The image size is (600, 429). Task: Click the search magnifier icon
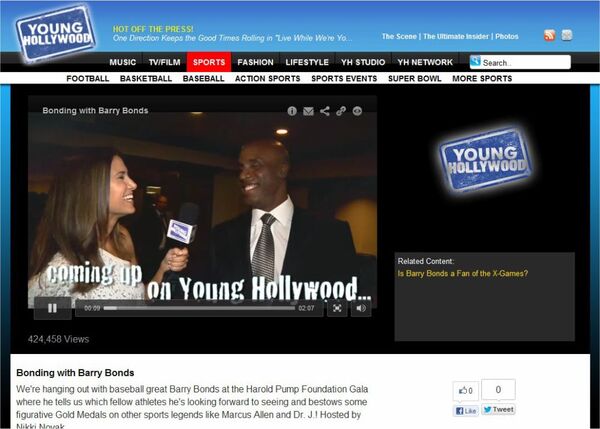coord(476,61)
